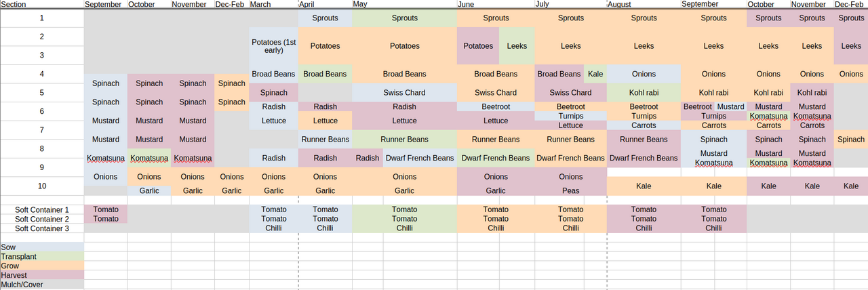Click the Sow legend color cell
The image size is (868, 290).
[42, 247]
